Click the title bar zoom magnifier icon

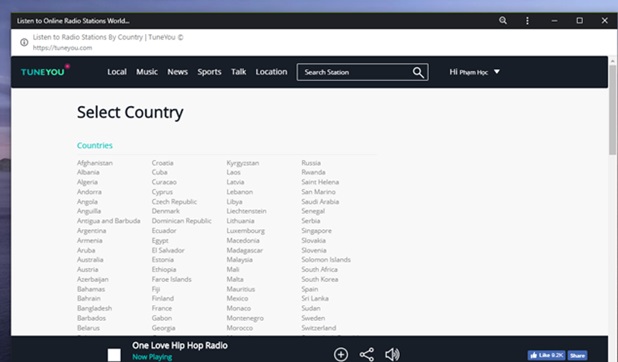(x=503, y=21)
